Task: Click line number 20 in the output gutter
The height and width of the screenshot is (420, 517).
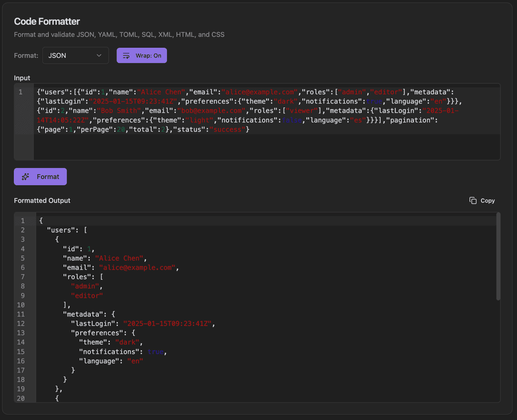Action: pos(21,398)
